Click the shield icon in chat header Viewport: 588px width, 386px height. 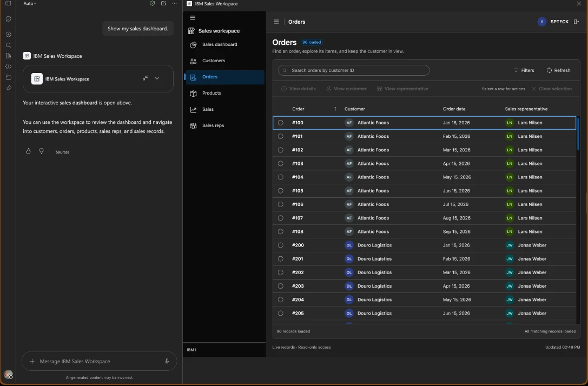coord(152,3)
